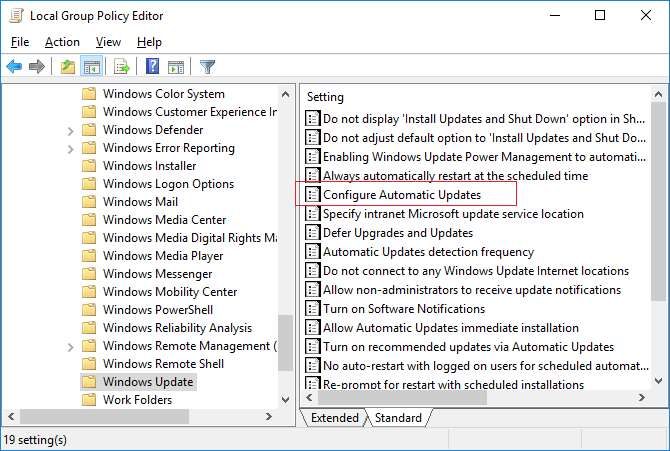
Task: Open the File menu
Action: pyautogui.click(x=20, y=42)
